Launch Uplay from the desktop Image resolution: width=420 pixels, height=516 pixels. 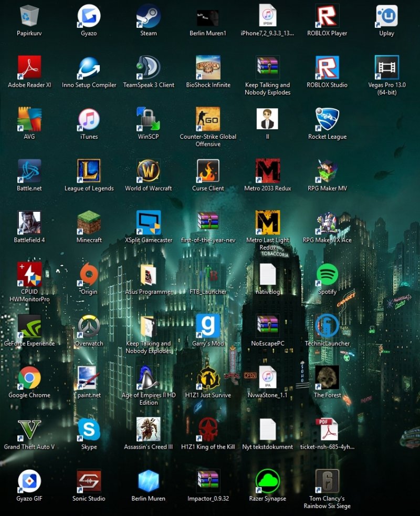coord(386,16)
